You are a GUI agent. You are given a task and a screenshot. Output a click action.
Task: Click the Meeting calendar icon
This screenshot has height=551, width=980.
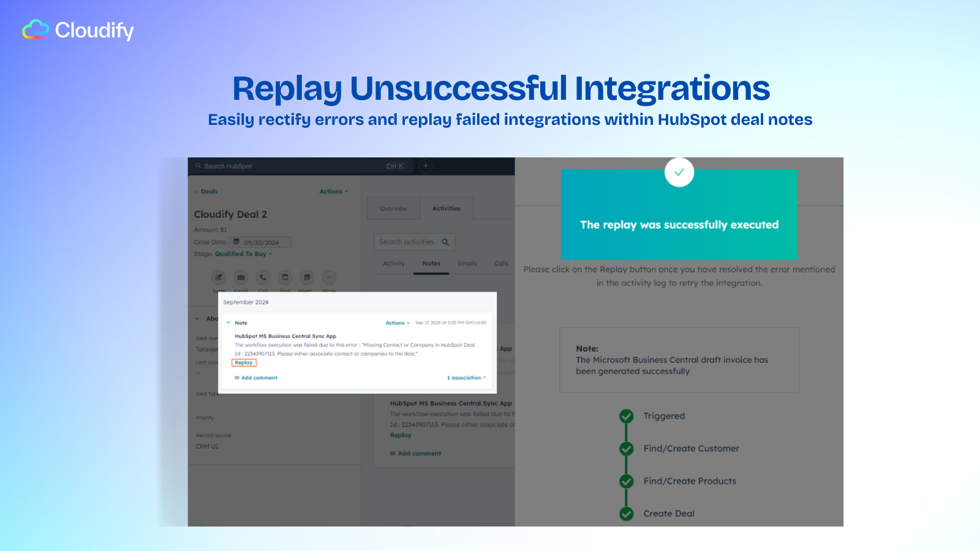307,277
